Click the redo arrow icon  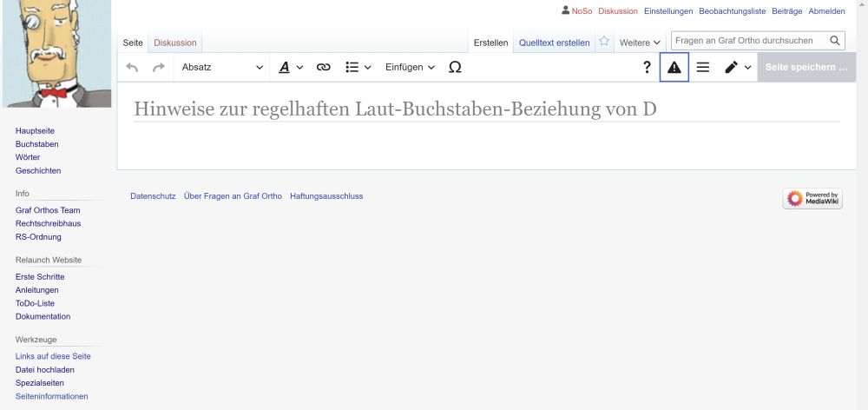(158, 67)
